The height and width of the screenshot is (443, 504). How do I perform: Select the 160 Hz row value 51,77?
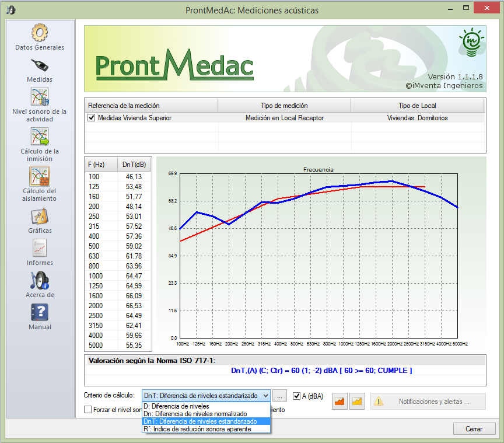tap(134, 197)
